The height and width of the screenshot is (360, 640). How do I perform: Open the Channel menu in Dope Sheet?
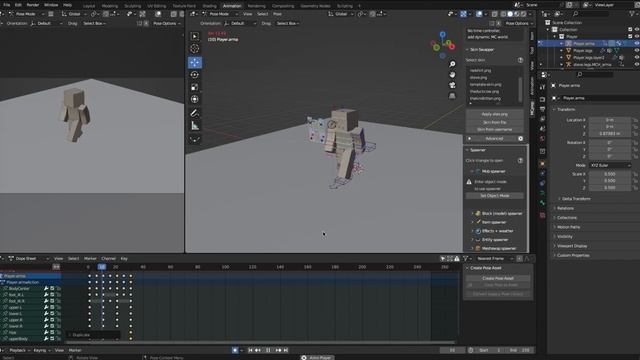[x=108, y=258]
